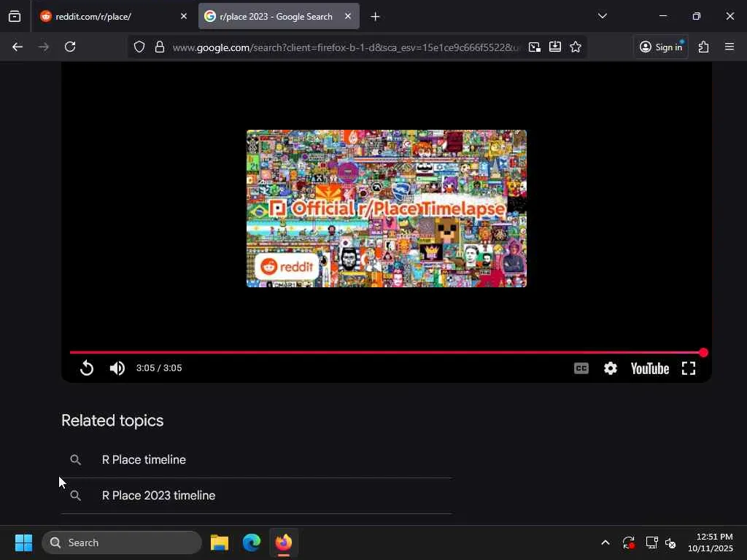
Task: Open a new browser tab
Action: [376, 17]
